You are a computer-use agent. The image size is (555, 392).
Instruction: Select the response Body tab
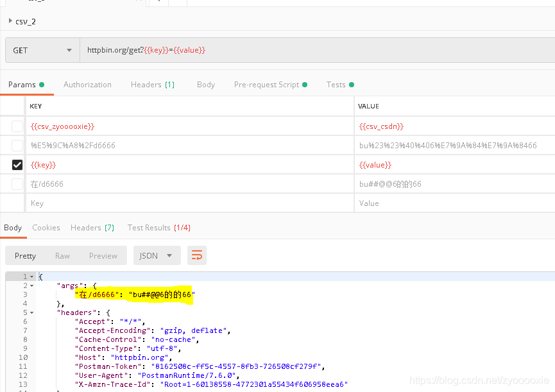coord(13,228)
